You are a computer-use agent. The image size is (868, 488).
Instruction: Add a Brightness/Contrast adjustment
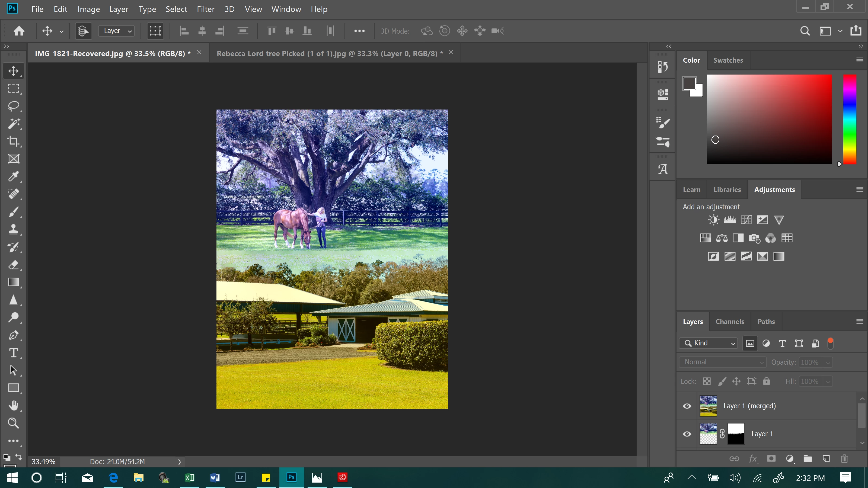[x=713, y=220]
